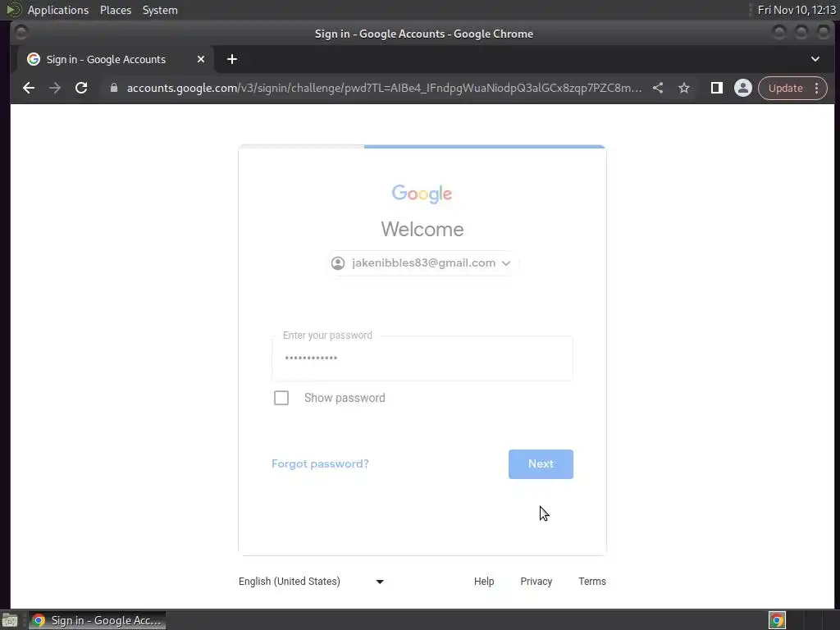
Task: Click the address bar URL
Action: [384, 88]
